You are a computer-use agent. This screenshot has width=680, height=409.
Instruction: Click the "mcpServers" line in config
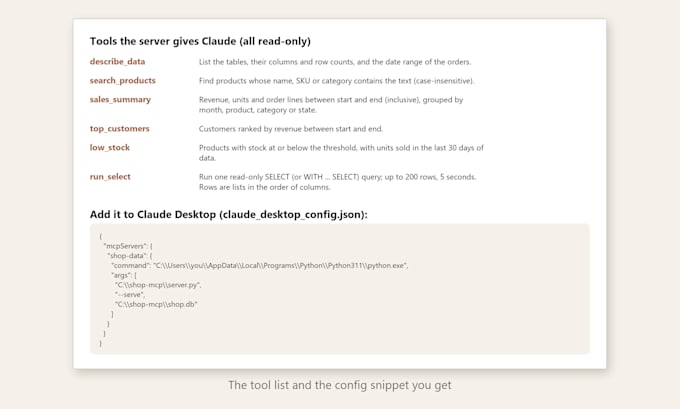tap(128, 246)
